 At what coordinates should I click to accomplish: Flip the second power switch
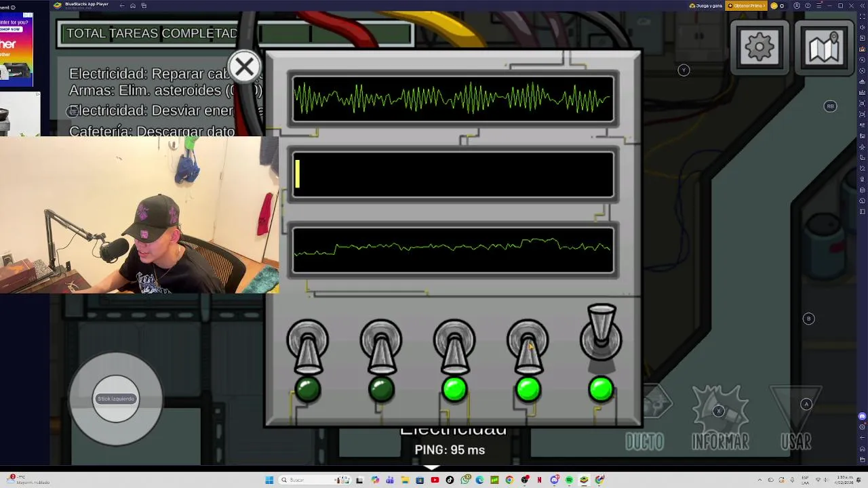(381, 347)
